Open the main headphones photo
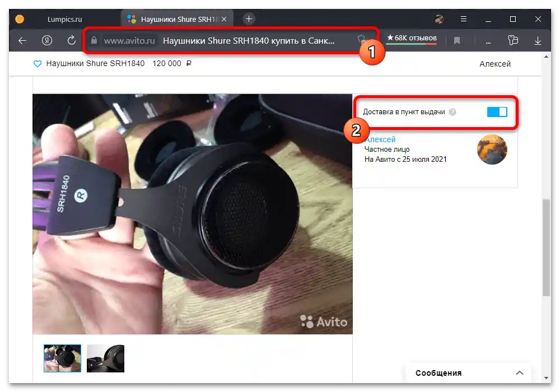The image size is (560, 392). pos(193,214)
